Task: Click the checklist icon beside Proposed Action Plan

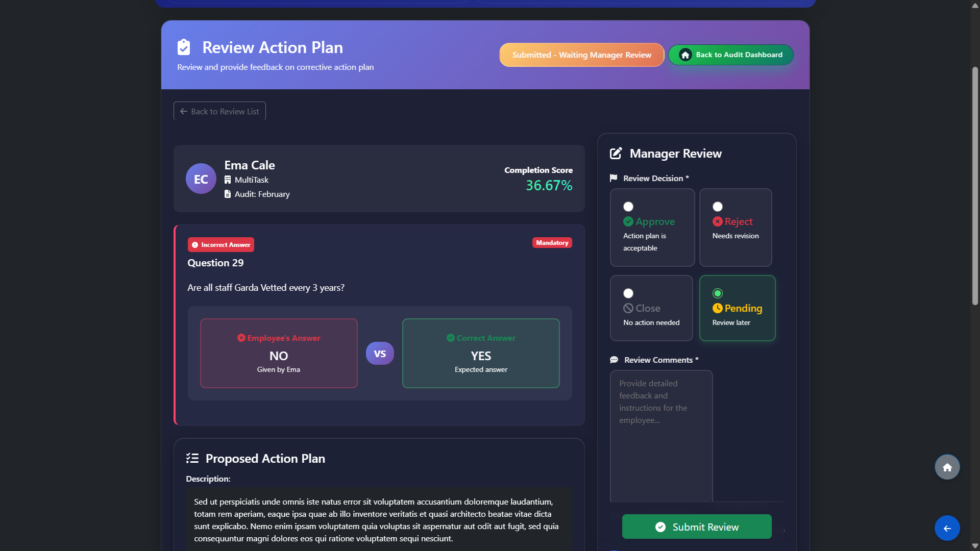Action: 192,458
